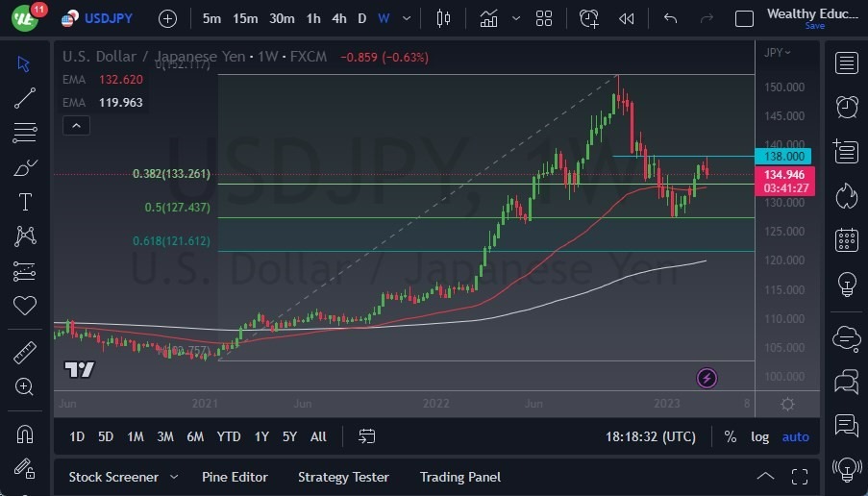The image size is (868, 496).
Task: Open the Fibonacci retracement tools
Action: click(x=25, y=134)
